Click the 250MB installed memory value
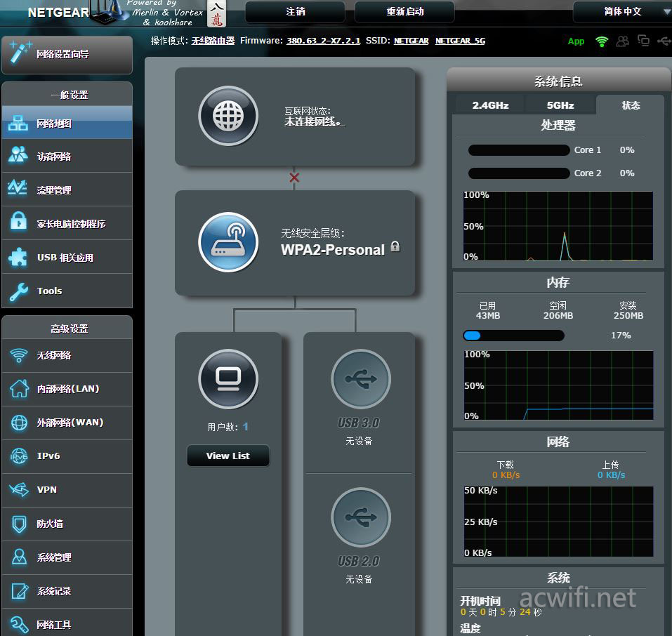The height and width of the screenshot is (636, 672). tap(628, 316)
